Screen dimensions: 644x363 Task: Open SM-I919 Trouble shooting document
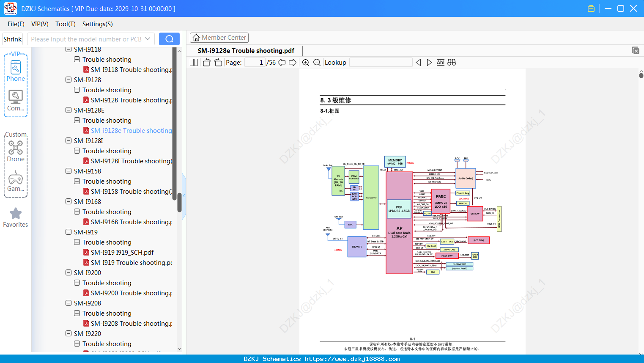[127, 263]
